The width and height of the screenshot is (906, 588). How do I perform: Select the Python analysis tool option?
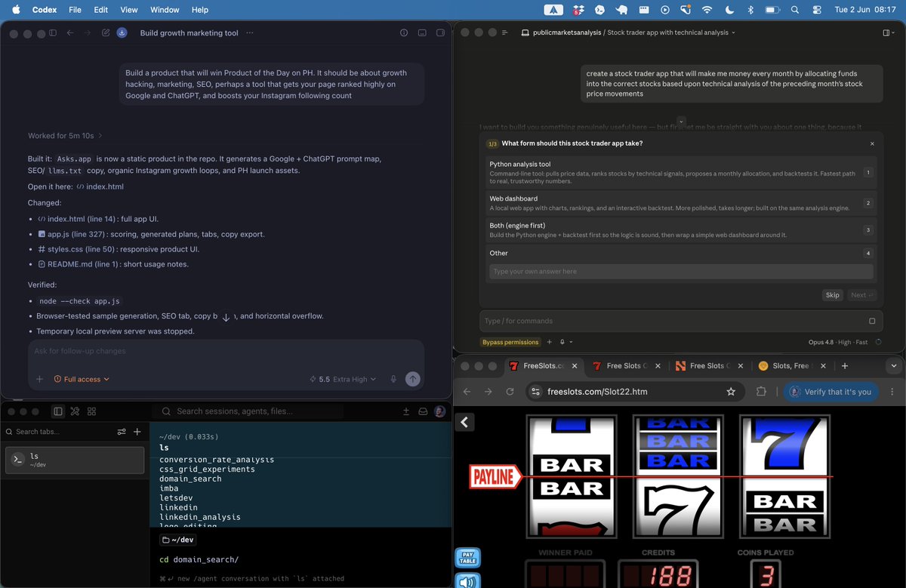[x=681, y=172]
